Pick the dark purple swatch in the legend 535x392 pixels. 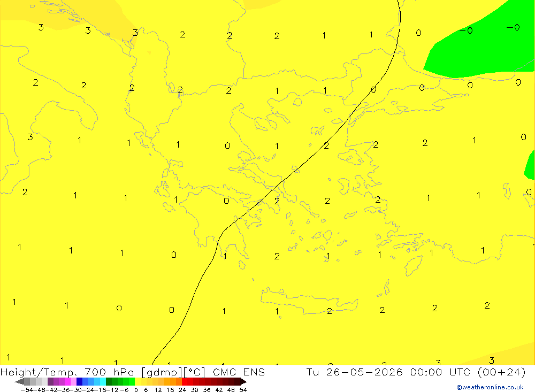click(50, 381)
